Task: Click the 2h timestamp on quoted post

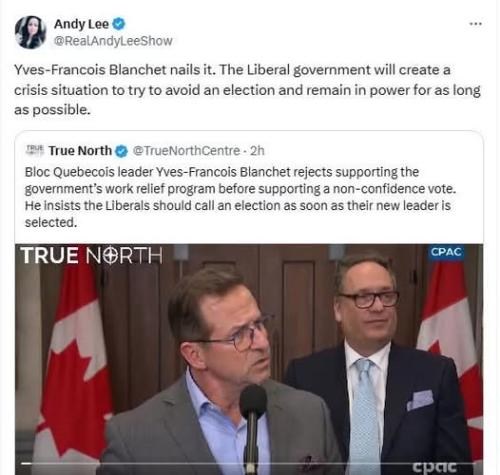Action: [257, 151]
